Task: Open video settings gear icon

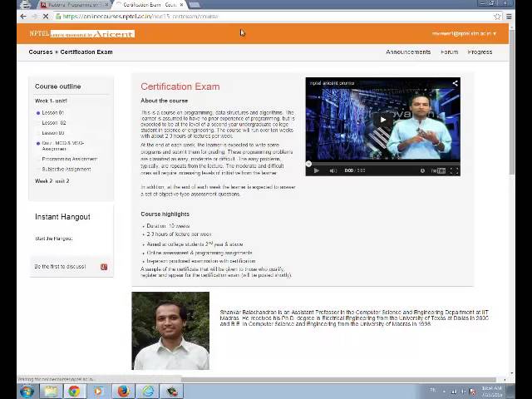Action: (422, 170)
